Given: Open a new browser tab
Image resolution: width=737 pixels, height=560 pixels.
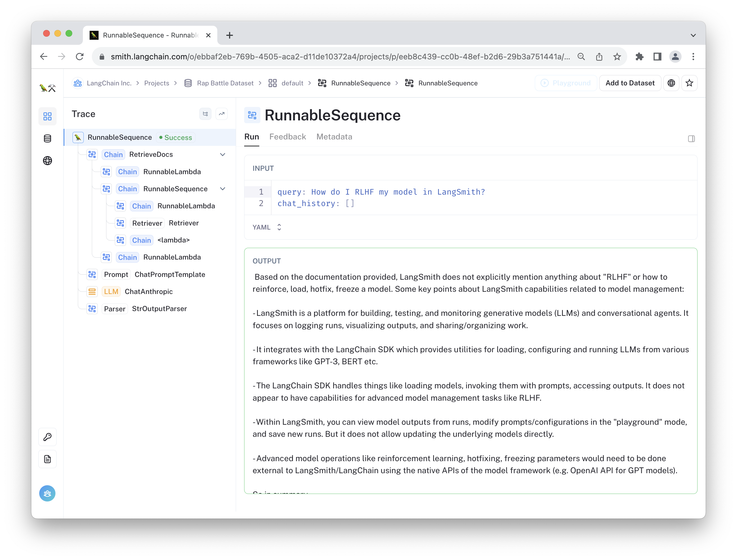Looking at the screenshot, I should pos(229,35).
